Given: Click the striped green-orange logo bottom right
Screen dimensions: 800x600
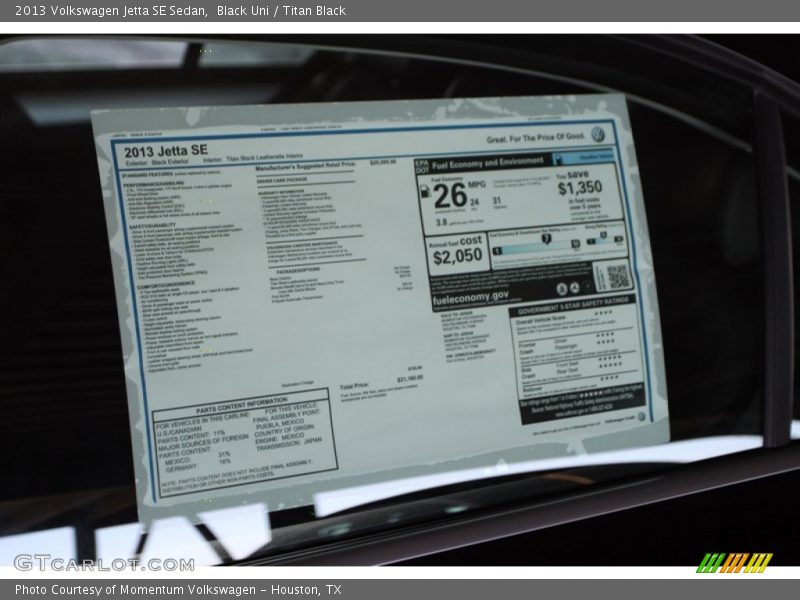Looking at the screenshot, I should (734, 562).
